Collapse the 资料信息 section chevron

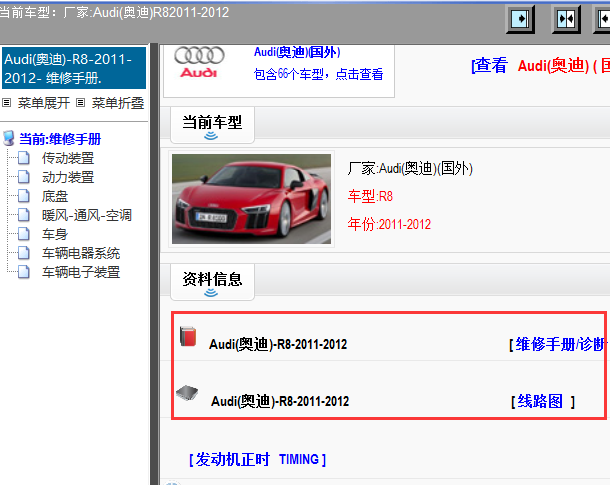(x=211, y=293)
